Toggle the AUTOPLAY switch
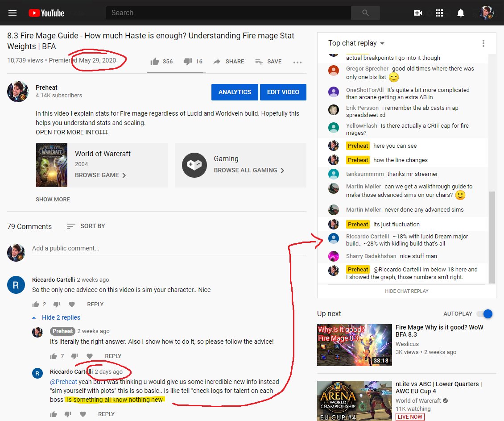The height and width of the screenshot is (421, 504). (485, 313)
